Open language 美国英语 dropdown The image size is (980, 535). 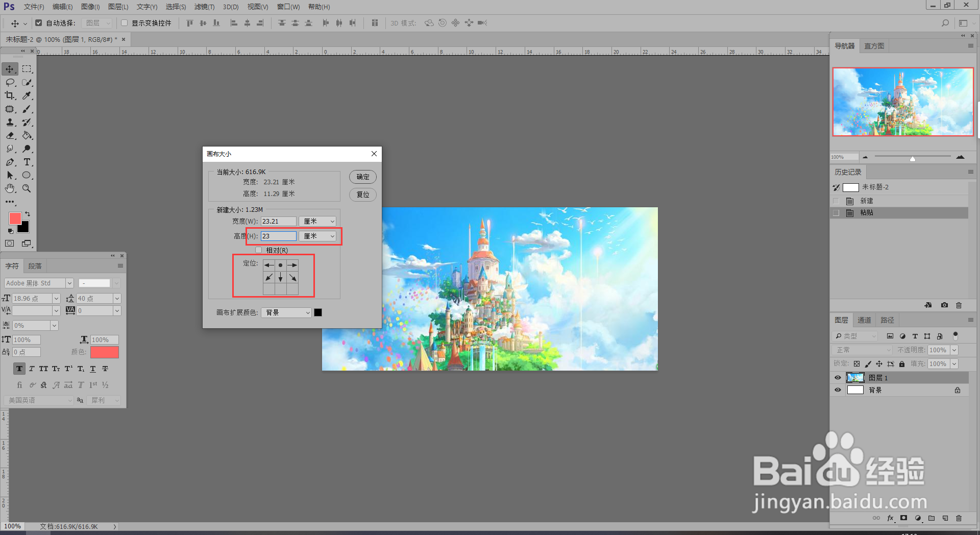click(x=39, y=400)
